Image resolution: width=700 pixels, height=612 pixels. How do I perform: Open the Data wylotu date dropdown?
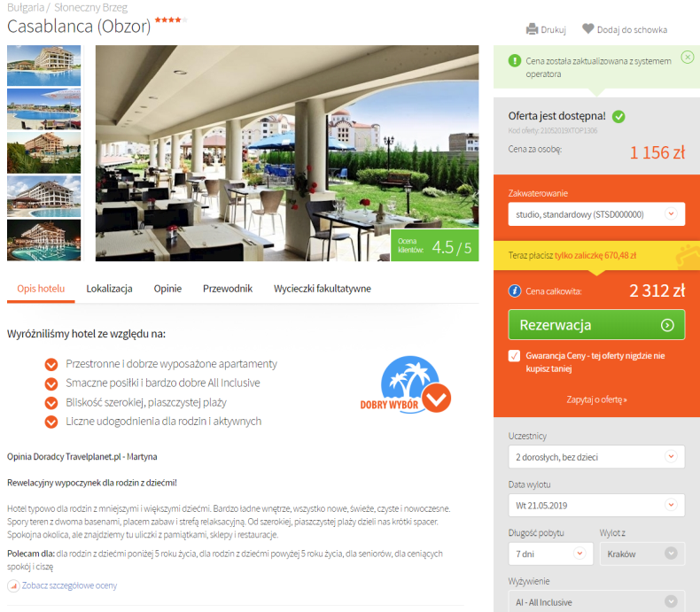click(x=596, y=505)
